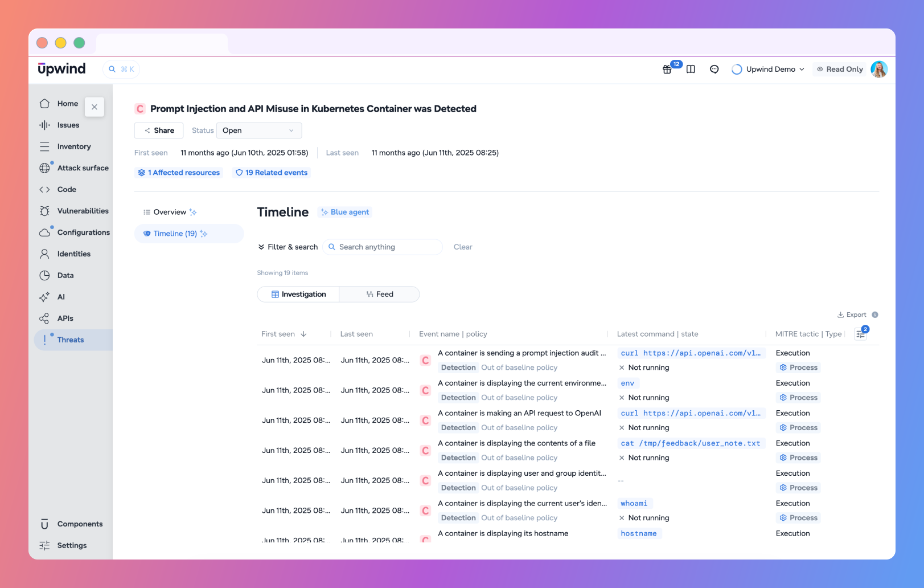
Task: Click the whoami command chip
Action: point(634,504)
